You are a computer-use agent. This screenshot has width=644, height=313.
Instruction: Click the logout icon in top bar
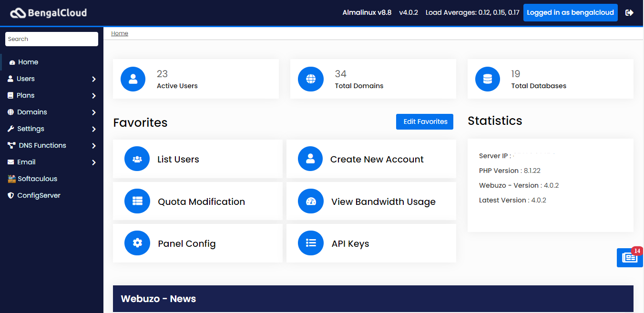coord(629,13)
